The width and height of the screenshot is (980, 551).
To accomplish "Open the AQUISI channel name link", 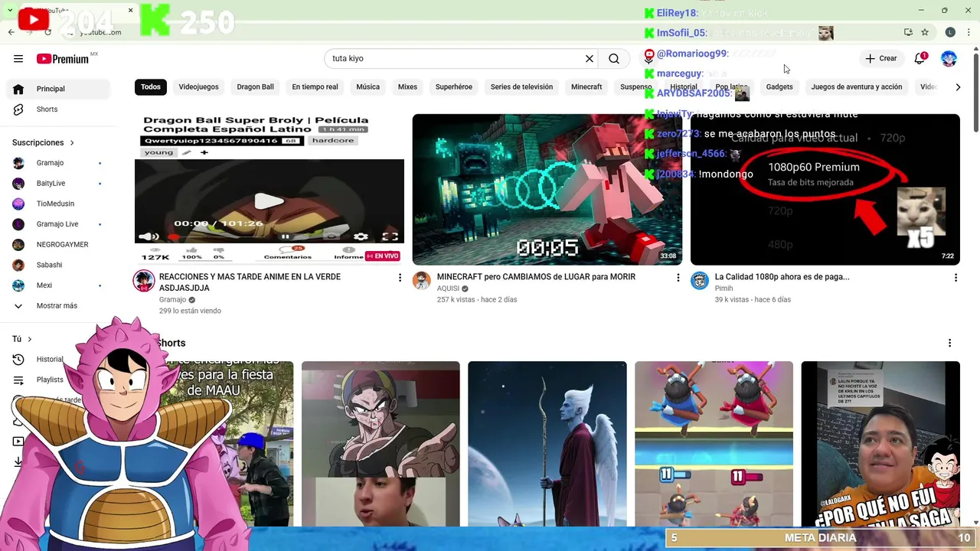I will tap(448, 289).
